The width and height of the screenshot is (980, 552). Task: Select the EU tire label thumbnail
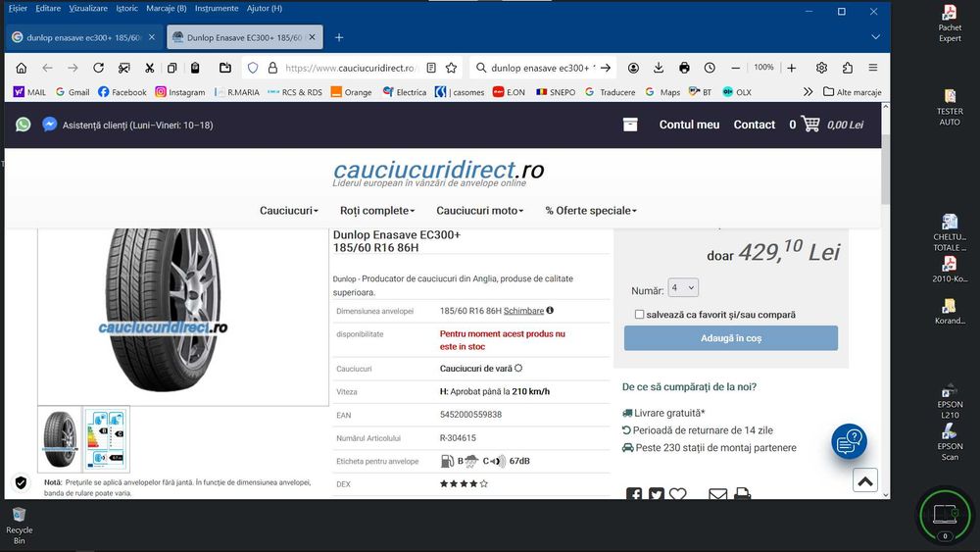coord(106,439)
